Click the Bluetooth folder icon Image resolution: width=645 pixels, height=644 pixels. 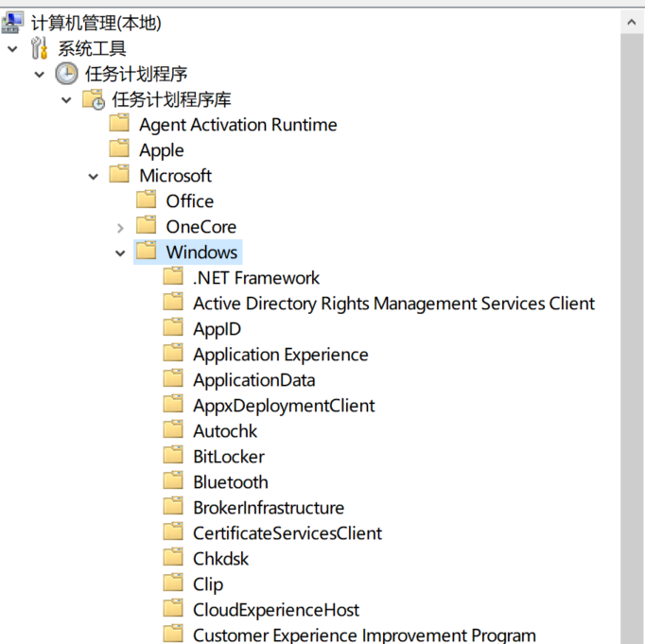point(173,480)
